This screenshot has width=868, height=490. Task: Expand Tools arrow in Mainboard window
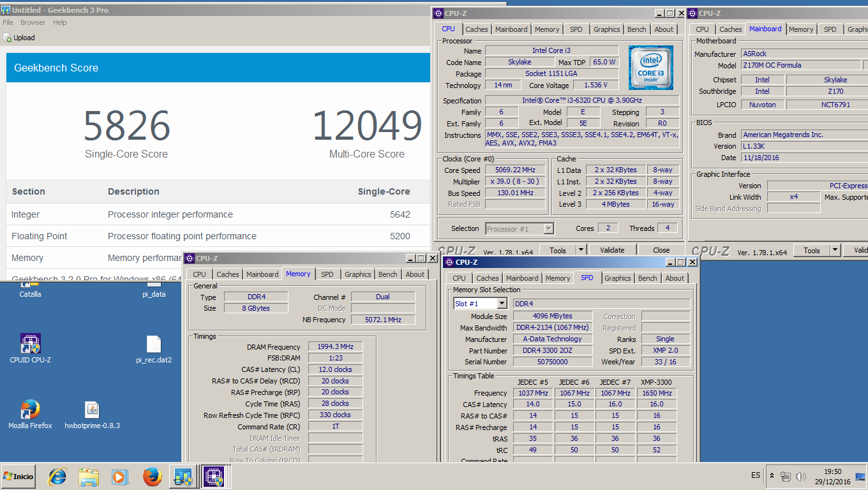[x=835, y=251]
